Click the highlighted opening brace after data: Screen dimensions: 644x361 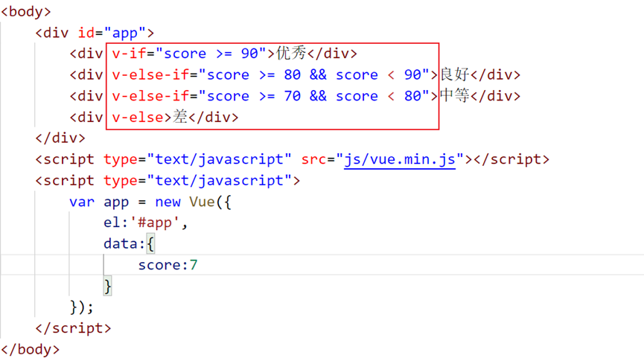tap(150, 244)
